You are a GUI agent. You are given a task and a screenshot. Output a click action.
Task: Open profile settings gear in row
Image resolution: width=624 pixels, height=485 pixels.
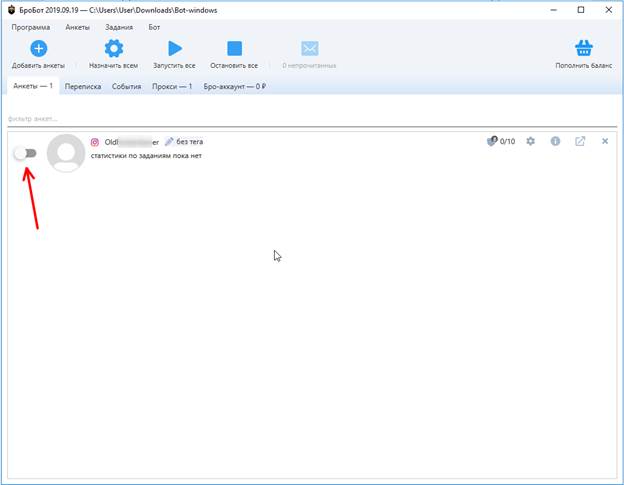(530, 141)
